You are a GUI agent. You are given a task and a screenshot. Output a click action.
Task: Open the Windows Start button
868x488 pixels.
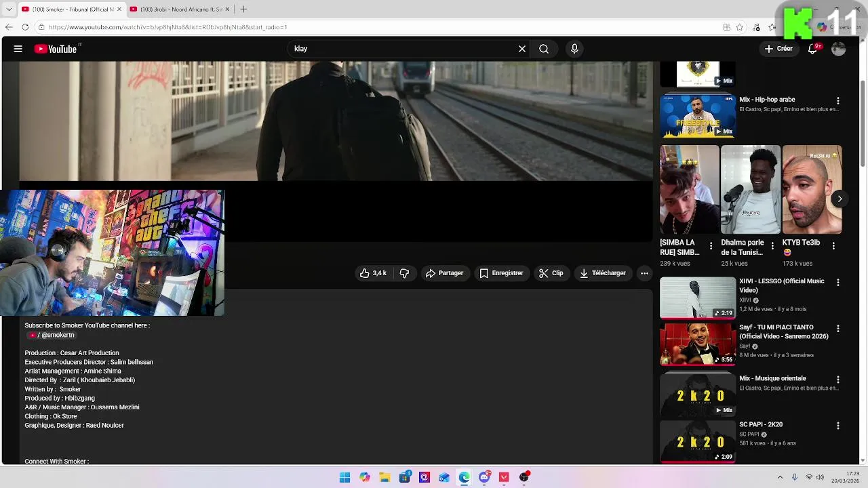tap(344, 477)
